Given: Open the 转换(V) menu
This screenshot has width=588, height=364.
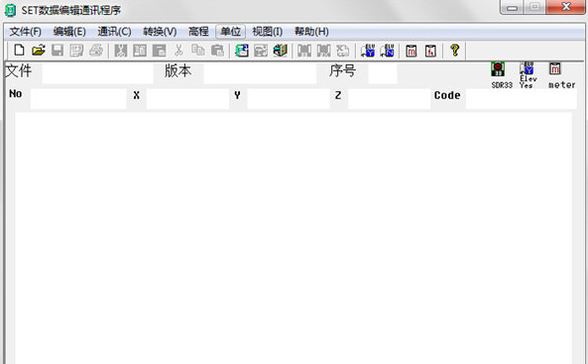Looking at the screenshot, I should (160, 32).
